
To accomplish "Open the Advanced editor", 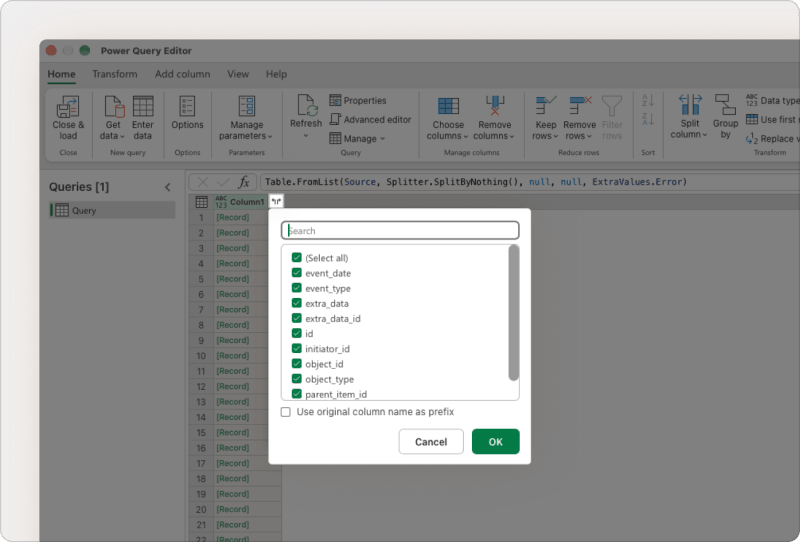I will (x=370, y=119).
